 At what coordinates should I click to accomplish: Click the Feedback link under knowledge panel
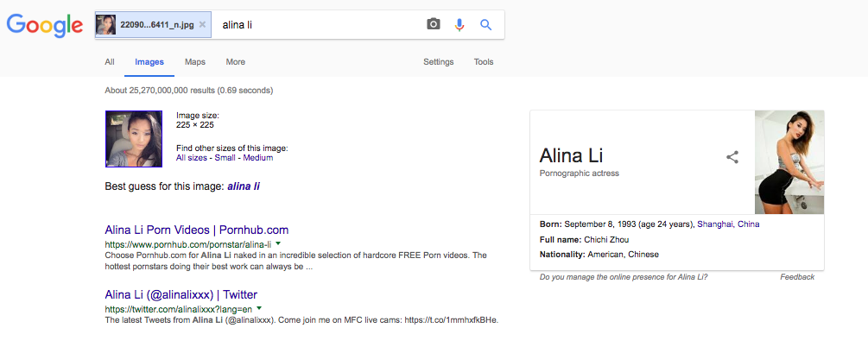point(796,277)
